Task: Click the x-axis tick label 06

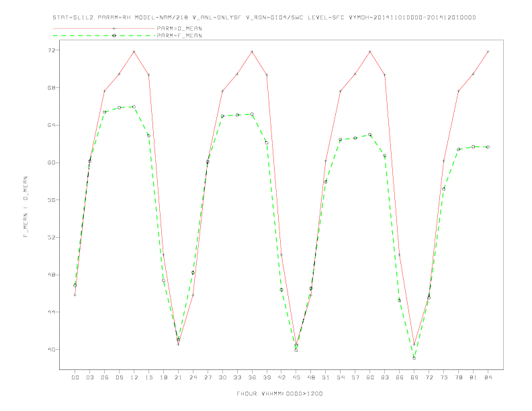Action: pyautogui.click(x=105, y=377)
